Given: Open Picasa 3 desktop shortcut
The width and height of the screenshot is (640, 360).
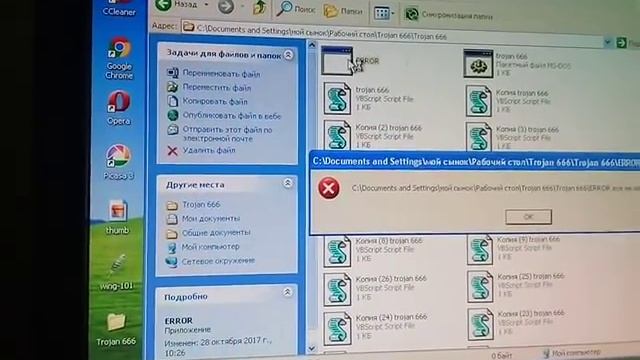Looking at the screenshot, I should click(118, 162).
